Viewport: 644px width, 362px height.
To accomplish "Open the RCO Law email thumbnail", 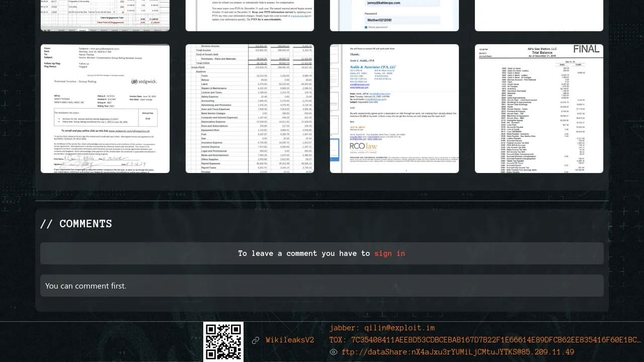I will click(394, 109).
